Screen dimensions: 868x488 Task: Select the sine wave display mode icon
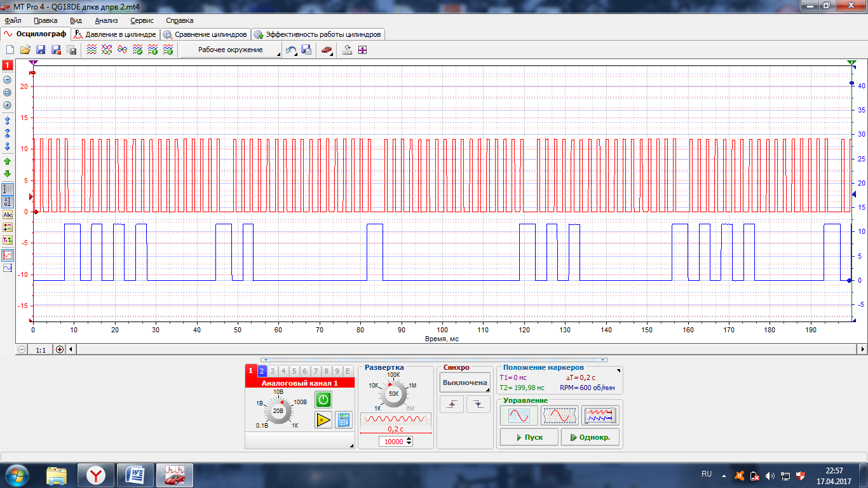(x=519, y=416)
